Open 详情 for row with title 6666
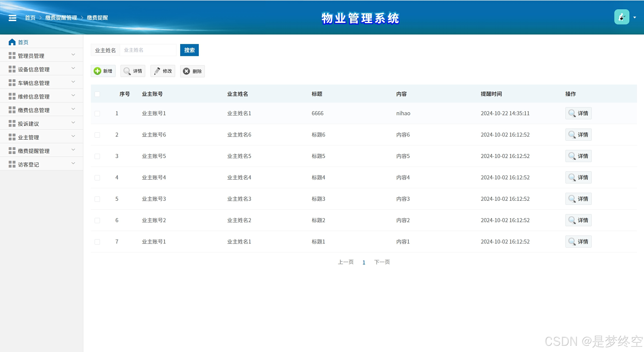Screen dimensions: 644x352 pos(578,113)
